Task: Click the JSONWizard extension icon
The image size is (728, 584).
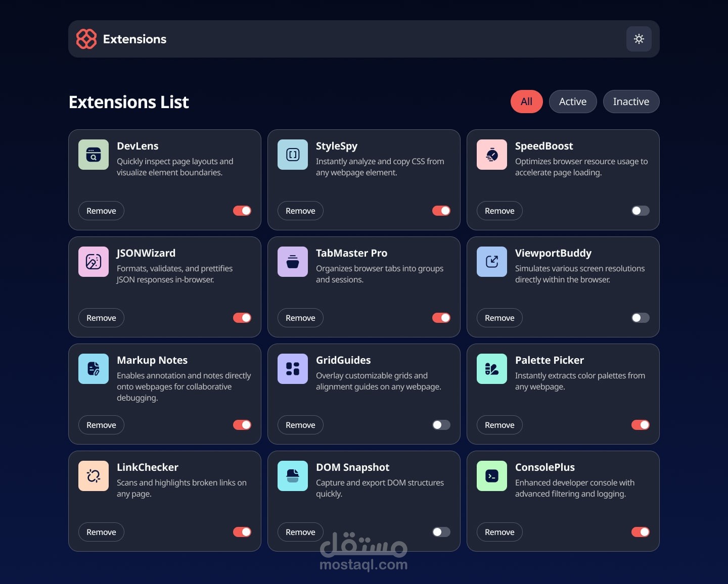Action: pos(93,262)
